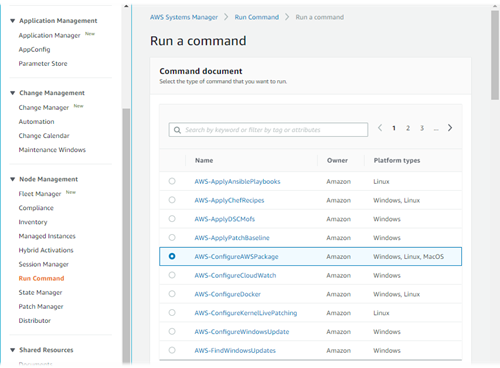The image size is (500, 368).
Task: Select AWS-ConfigureDocker radio button
Action: pos(172,294)
